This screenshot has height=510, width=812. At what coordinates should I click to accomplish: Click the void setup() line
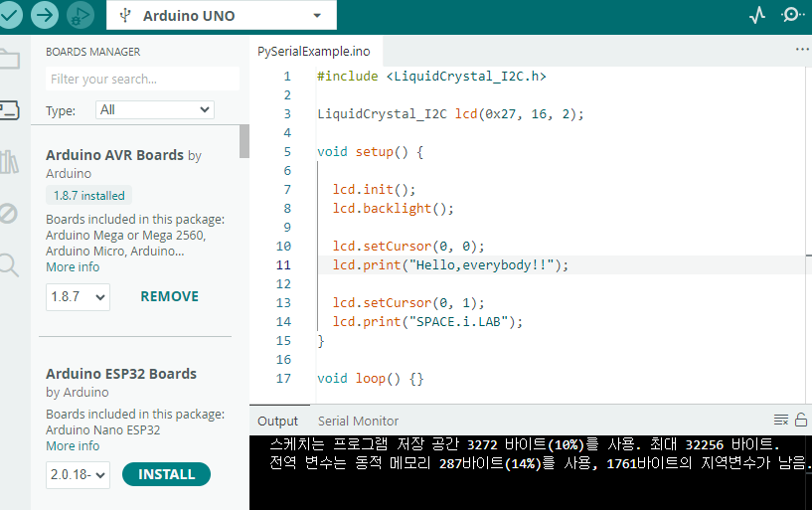click(371, 152)
